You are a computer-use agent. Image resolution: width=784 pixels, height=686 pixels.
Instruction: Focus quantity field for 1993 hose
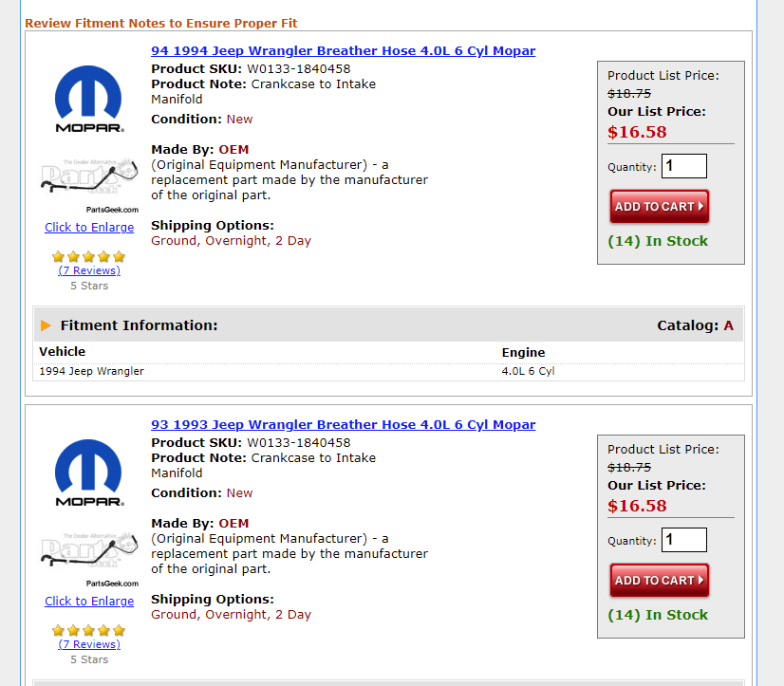(683, 540)
